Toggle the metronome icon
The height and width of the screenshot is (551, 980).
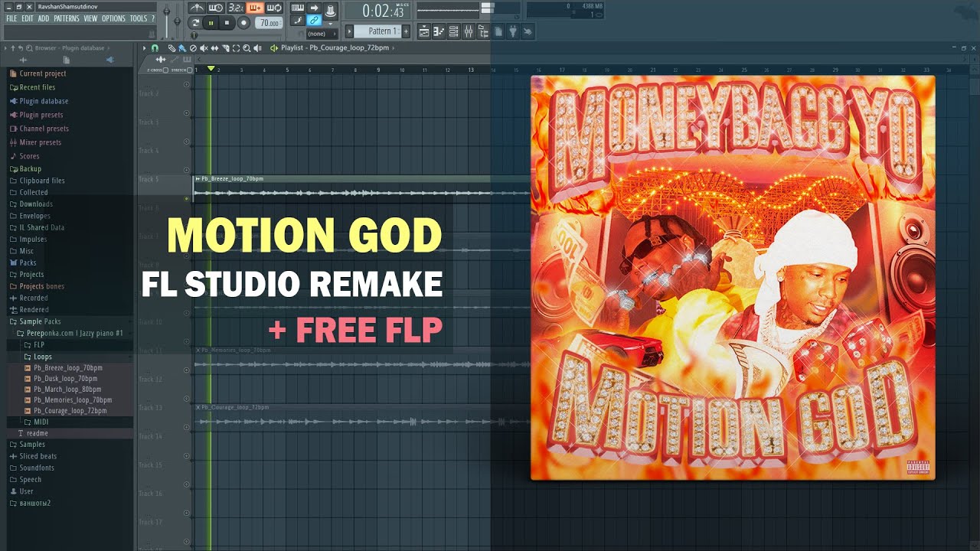coord(197,8)
